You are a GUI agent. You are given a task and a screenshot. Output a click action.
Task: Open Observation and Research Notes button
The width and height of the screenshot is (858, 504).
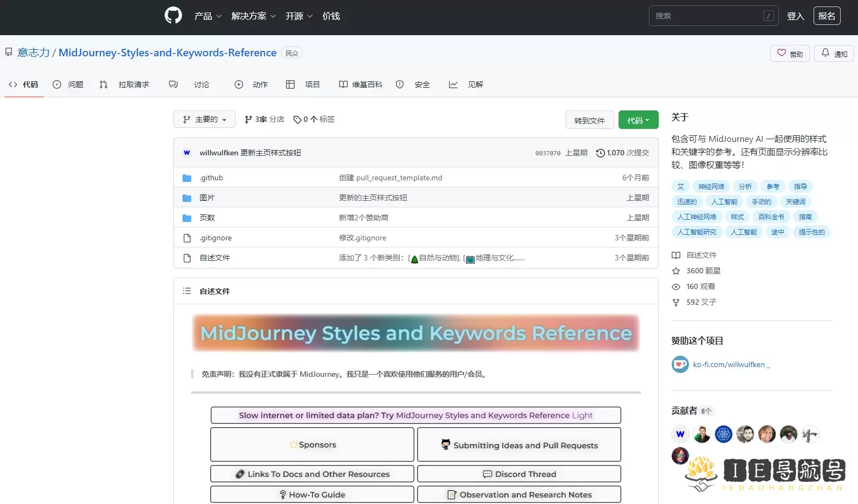click(519, 494)
